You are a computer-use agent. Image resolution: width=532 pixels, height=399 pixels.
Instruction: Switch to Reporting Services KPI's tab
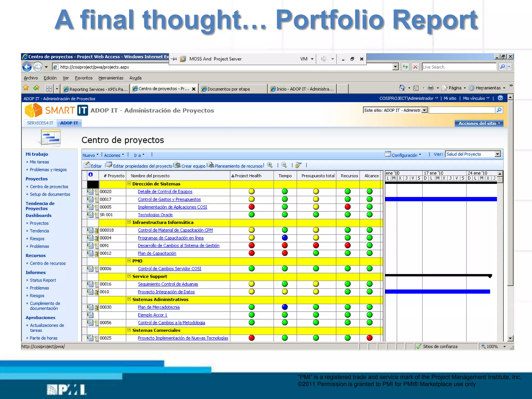pyautogui.click(x=95, y=89)
